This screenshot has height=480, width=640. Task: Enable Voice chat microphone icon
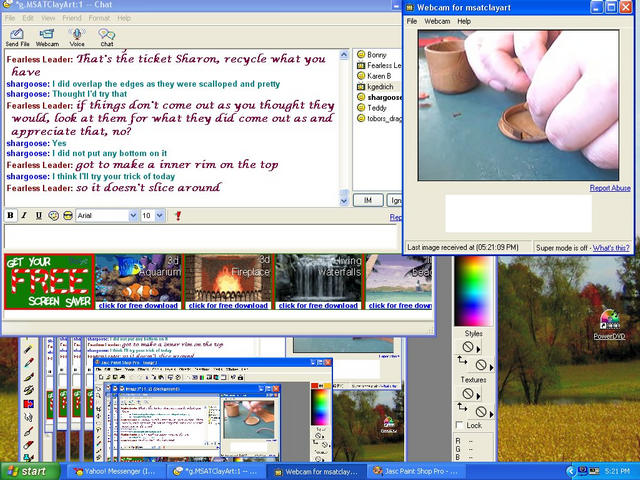(77, 37)
